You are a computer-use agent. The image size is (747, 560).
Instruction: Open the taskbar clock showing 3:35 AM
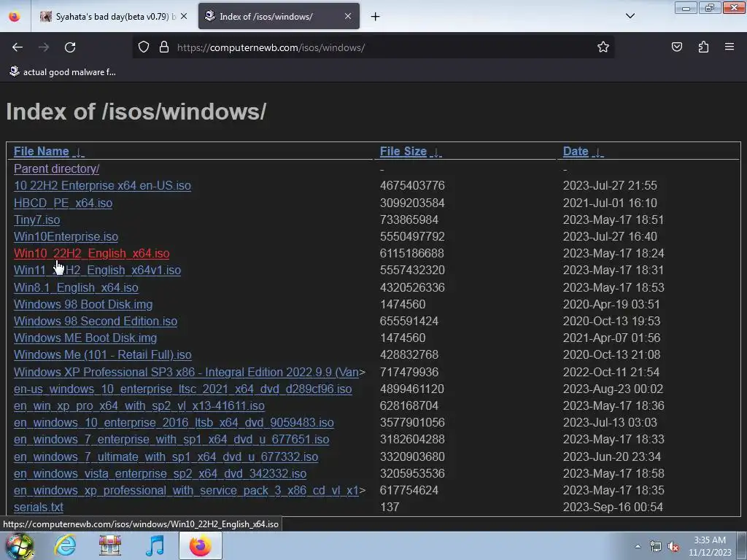(710, 546)
